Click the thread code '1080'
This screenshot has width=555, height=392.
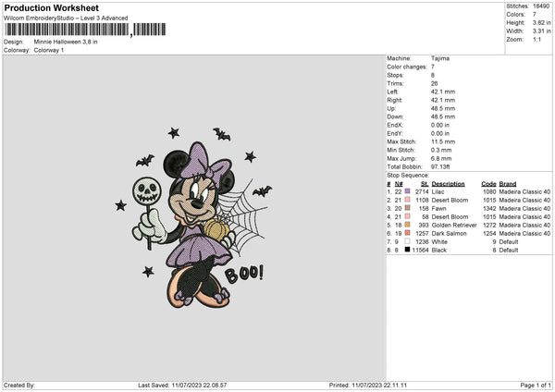coord(489,191)
